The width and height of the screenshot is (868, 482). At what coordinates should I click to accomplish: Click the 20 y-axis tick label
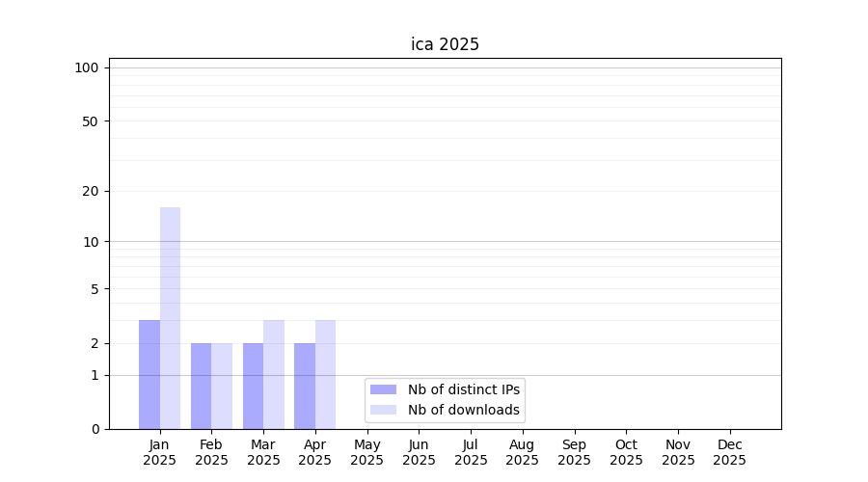[91, 191]
